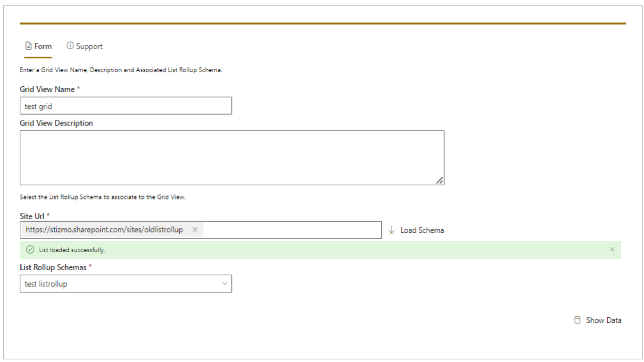This screenshot has width=644, height=362.
Task: Click the info icon beside Support
Action: click(x=70, y=46)
